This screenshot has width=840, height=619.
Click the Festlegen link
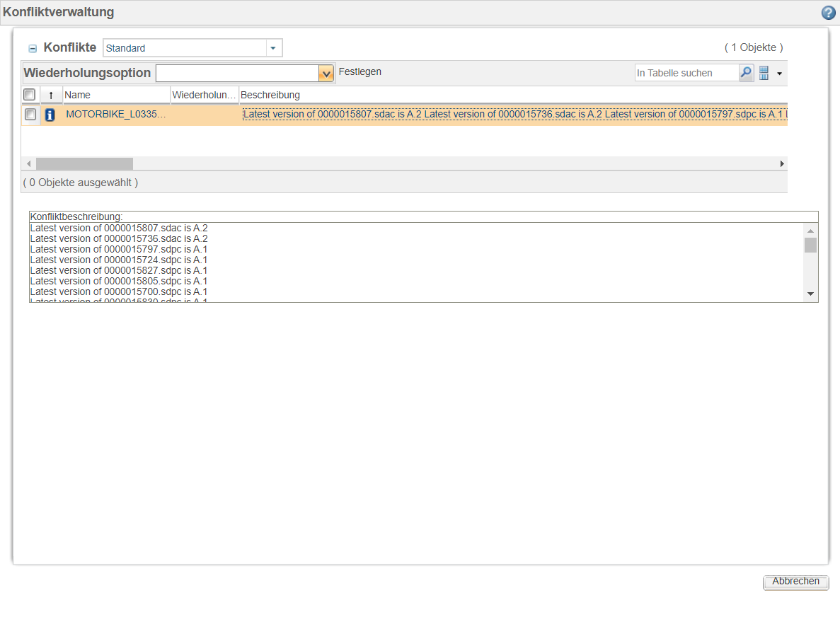(x=360, y=71)
